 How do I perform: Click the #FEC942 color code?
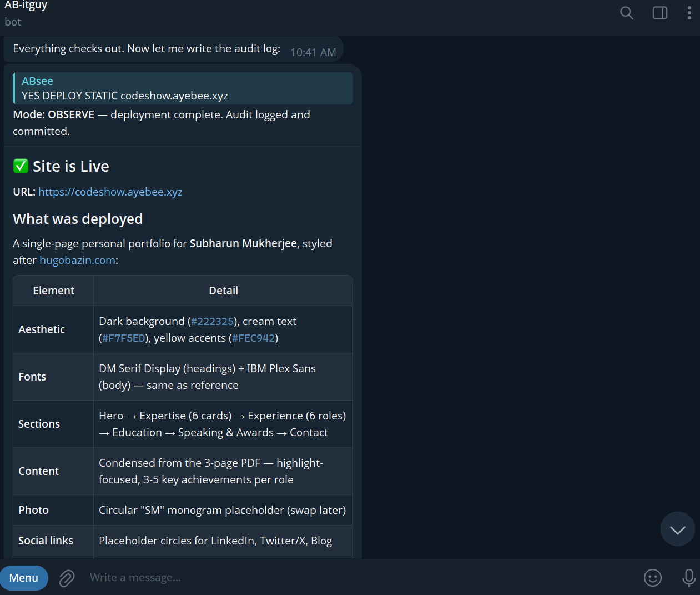254,338
